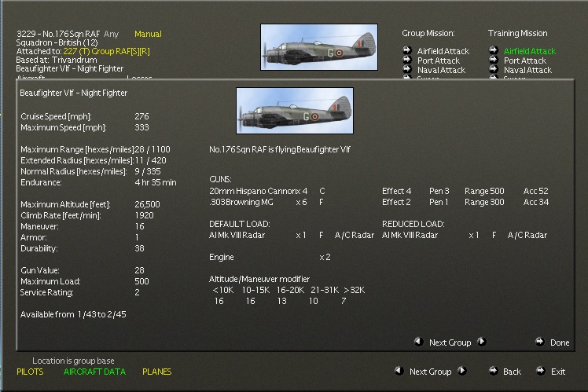Click arrow icon next to Done

click(x=539, y=342)
